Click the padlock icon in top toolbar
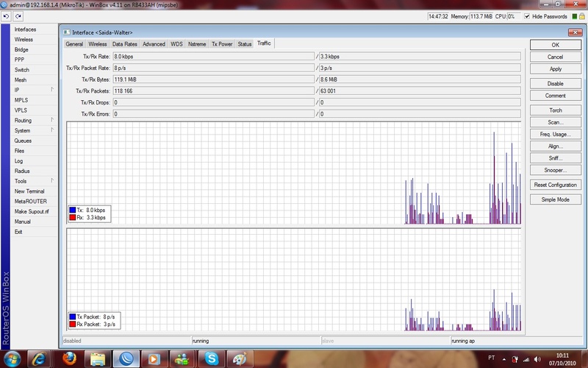This screenshot has width=588, height=368. coord(581,16)
